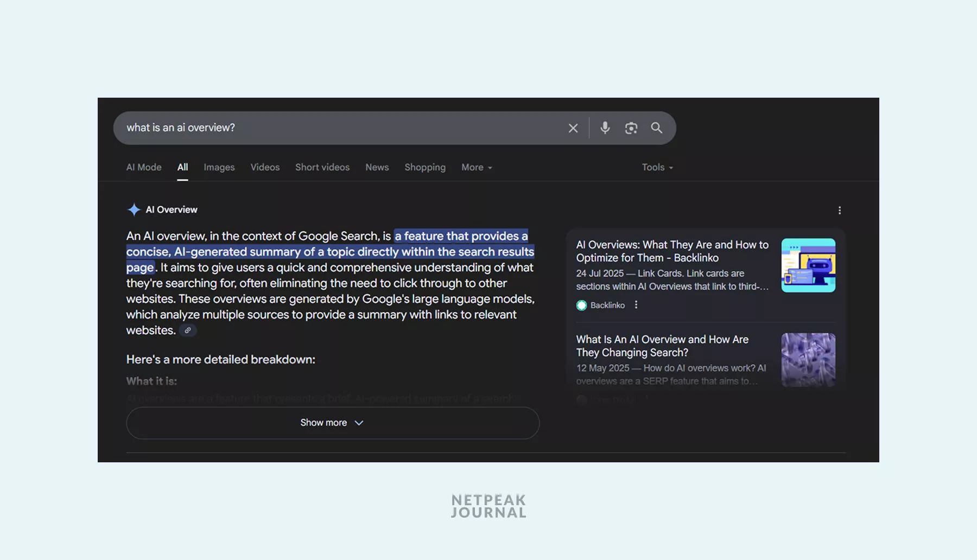977x560 pixels.
Task: Open AI Overview three-dot options menu
Action: tap(839, 211)
